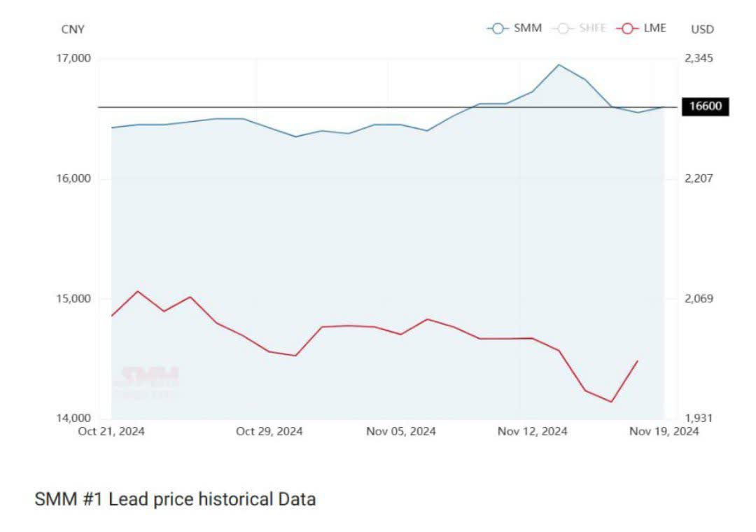Click the black 16600 price tag
Image resolution: width=756 pixels, height=532 pixels.
pyautogui.click(x=706, y=107)
